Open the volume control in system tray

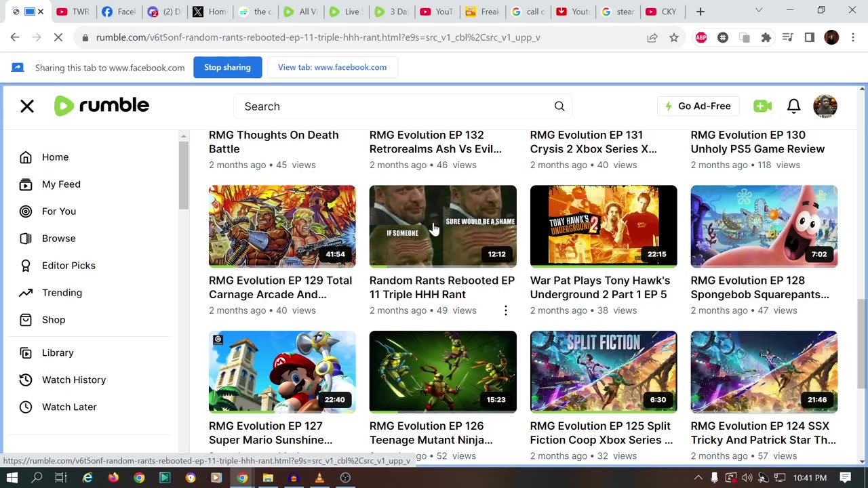click(x=747, y=478)
